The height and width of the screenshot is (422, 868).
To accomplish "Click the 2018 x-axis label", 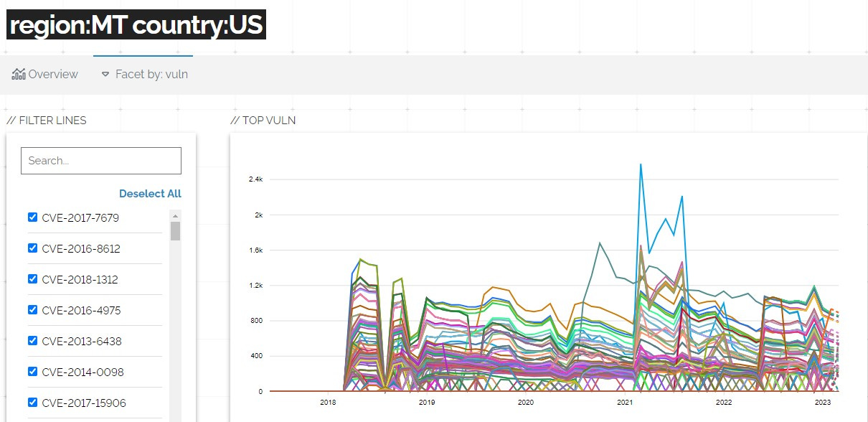I will pos(328,403).
